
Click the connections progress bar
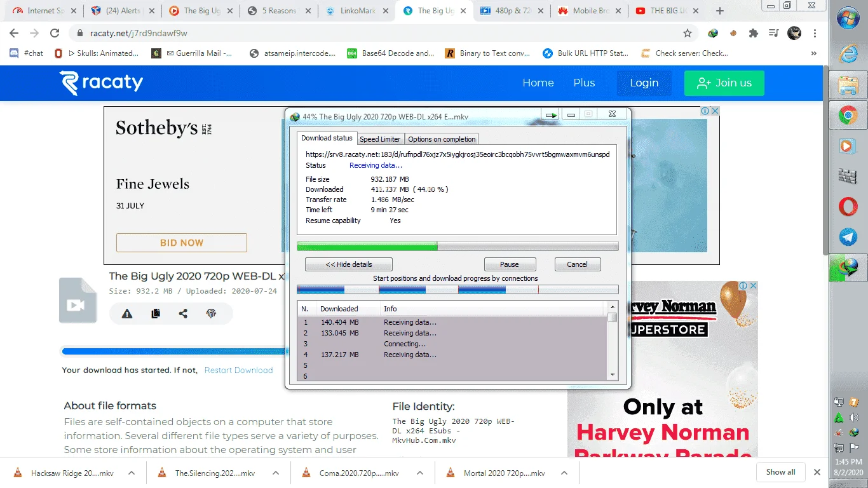click(x=458, y=289)
